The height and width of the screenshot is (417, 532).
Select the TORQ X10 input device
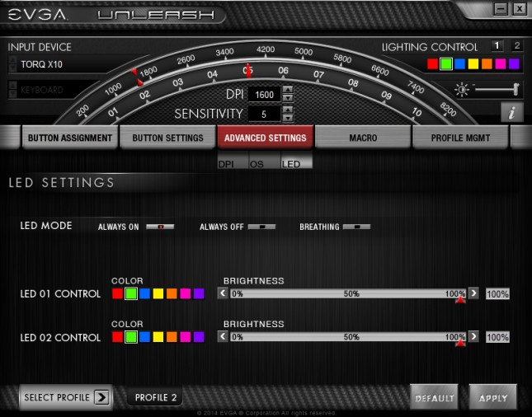pyautogui.click(x=42, y=64)
